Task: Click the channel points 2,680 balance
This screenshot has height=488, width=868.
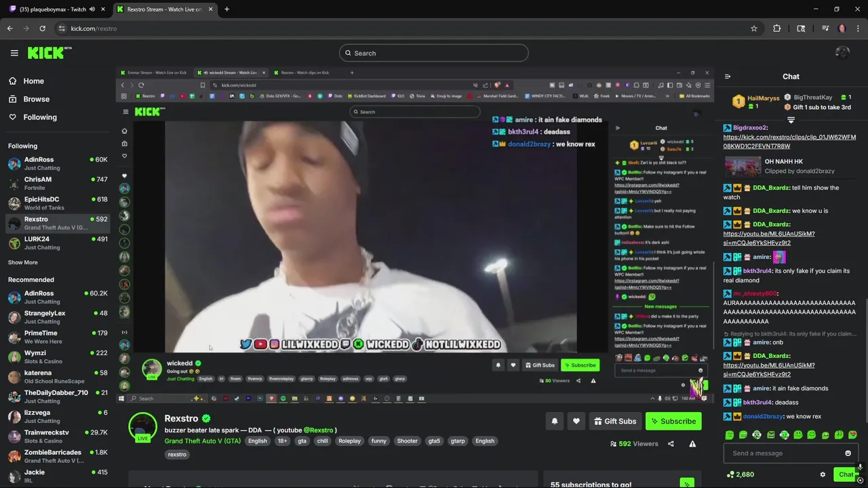Action: click(x=740, y=474)
